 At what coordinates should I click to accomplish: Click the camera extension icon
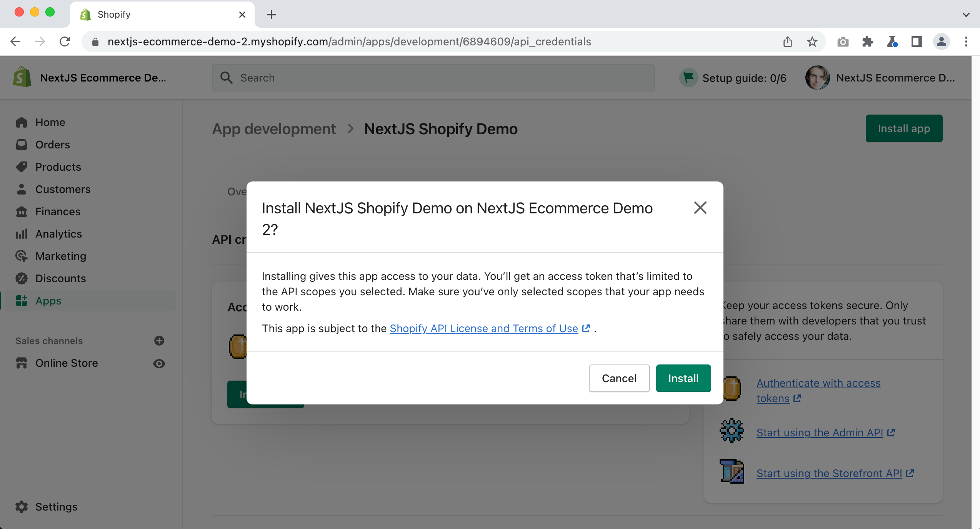click(x=843, y=42)
